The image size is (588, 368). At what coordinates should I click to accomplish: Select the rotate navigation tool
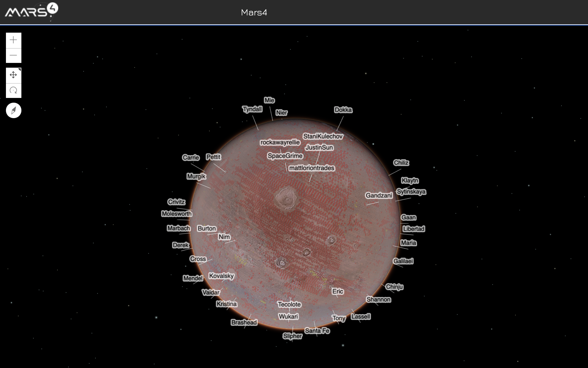(13, 91)
